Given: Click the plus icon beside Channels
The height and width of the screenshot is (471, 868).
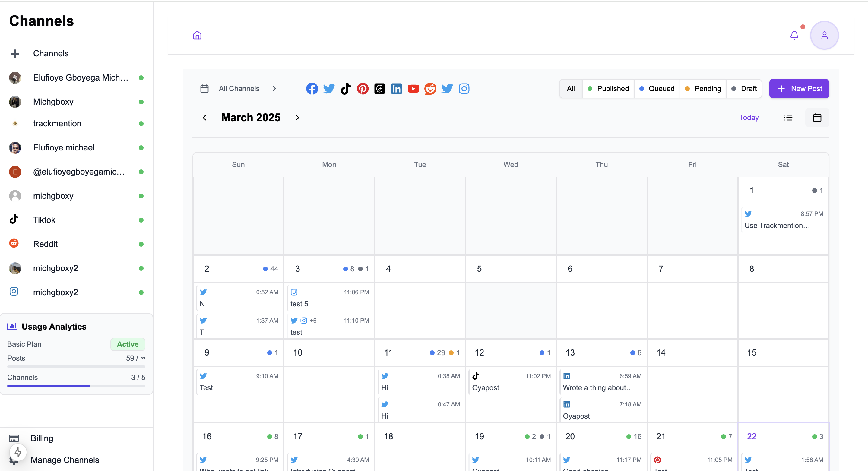Looking at the screenshot, I should point(15,54).
